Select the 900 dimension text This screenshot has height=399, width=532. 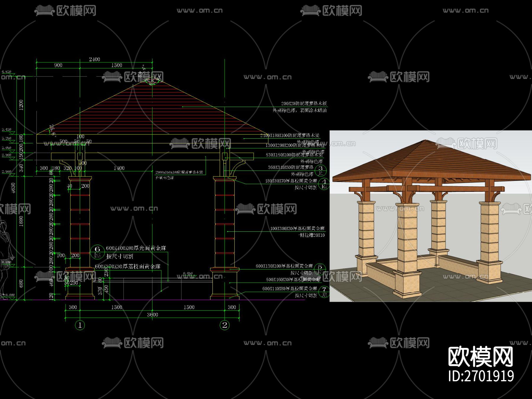point(58,65)
